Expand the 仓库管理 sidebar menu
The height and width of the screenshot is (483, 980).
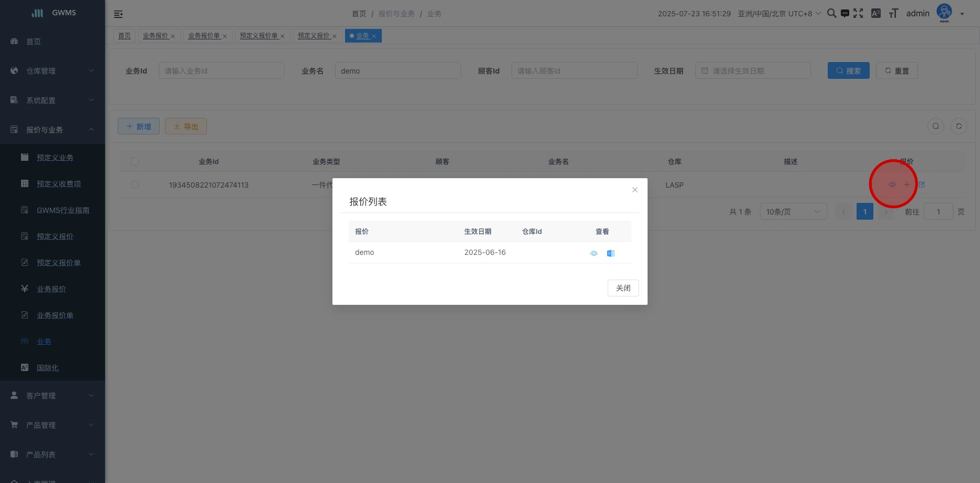click(x=53, y=71)
